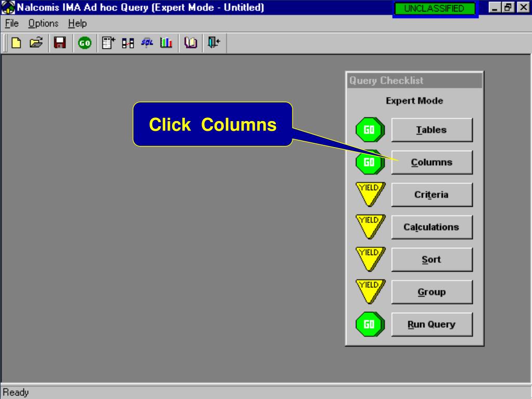The image size is (532, 399).
Task: Click the Run Query button
Action: coord(432,325)
